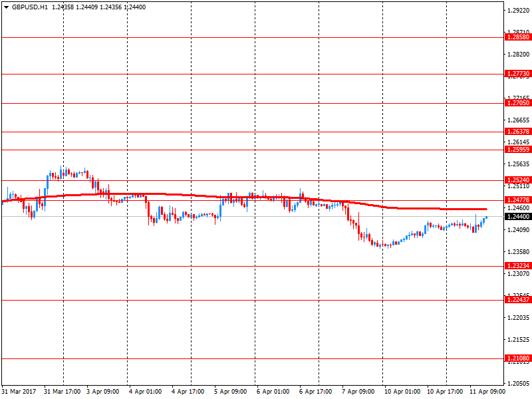
Task: Select the 1.22035 price scale value
Action: (x=519, y=318)
